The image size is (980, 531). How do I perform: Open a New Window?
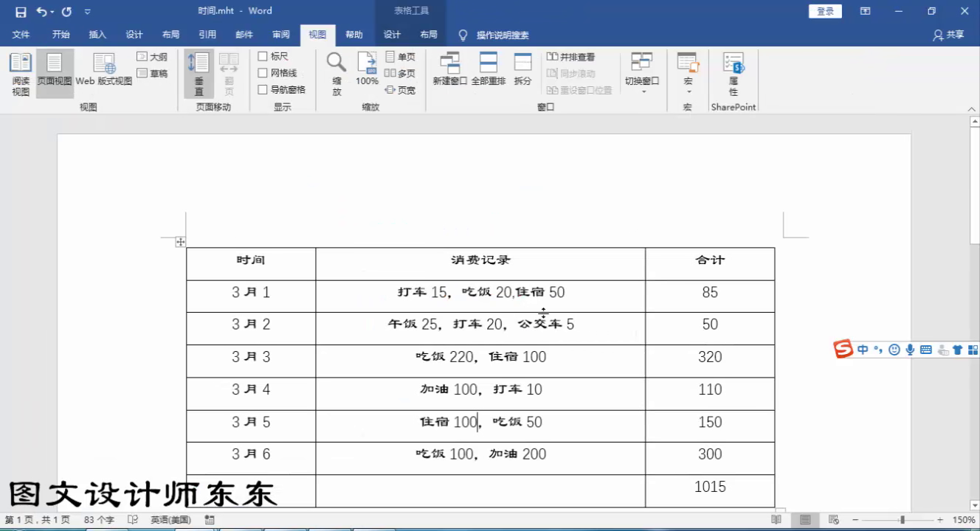coord(450,70)
